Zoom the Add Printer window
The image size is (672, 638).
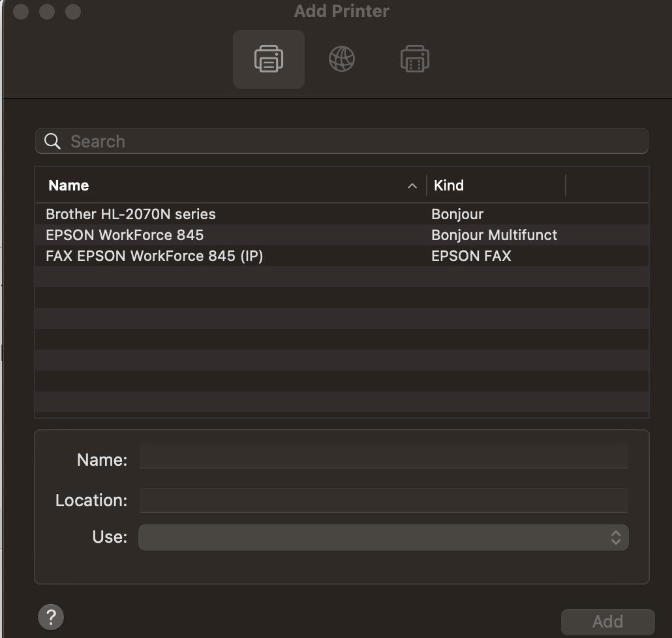click(x=73, y=12)
